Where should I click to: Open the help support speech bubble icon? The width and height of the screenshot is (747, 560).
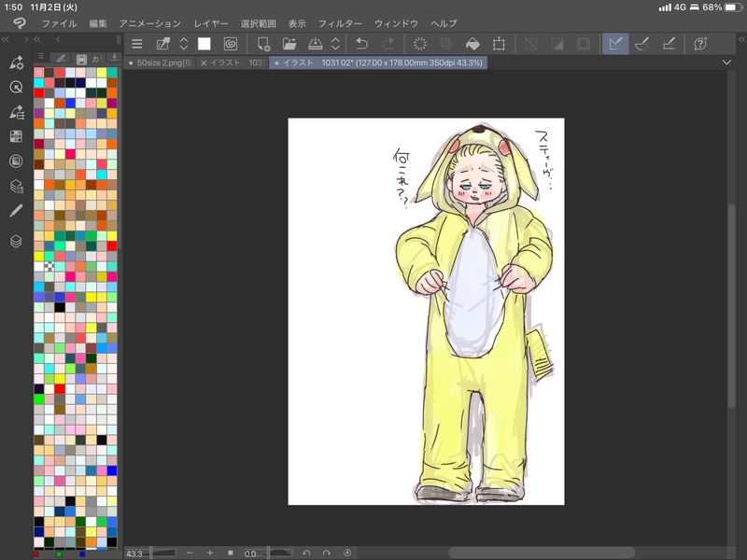(x=699, y=44)
